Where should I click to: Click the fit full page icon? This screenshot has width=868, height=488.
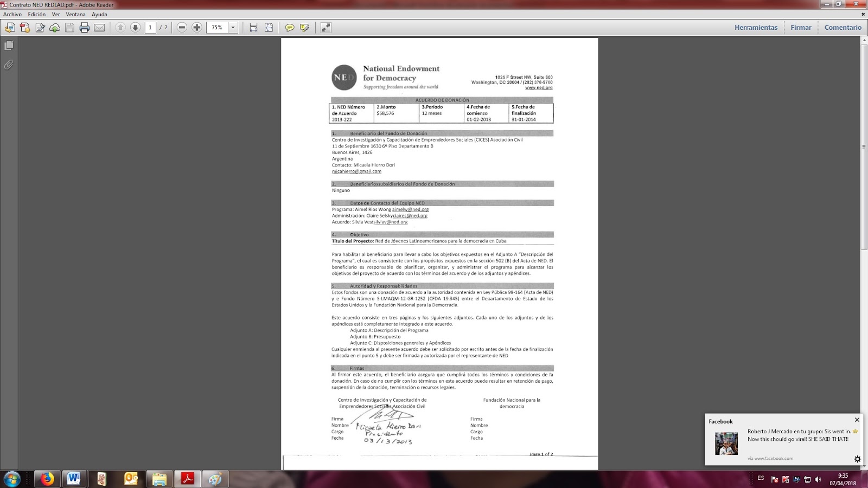(x=269, y=28)
